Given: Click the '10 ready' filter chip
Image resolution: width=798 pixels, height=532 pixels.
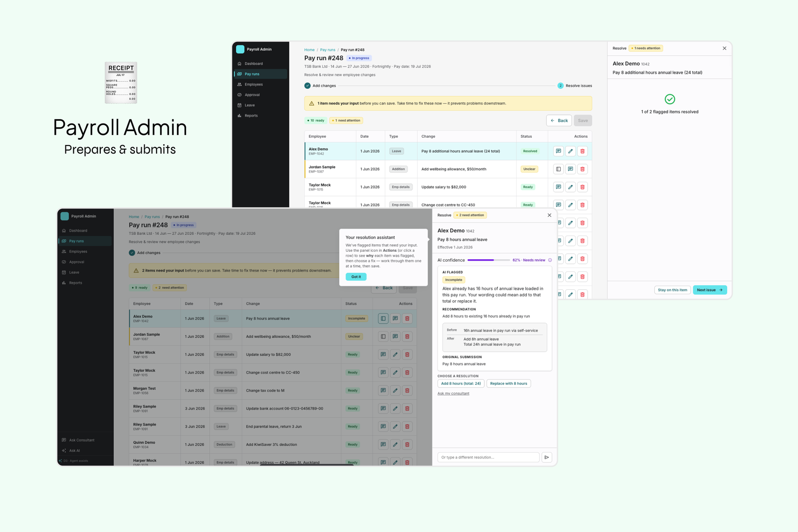Looking at the screenshot, I should click(316, 121).
